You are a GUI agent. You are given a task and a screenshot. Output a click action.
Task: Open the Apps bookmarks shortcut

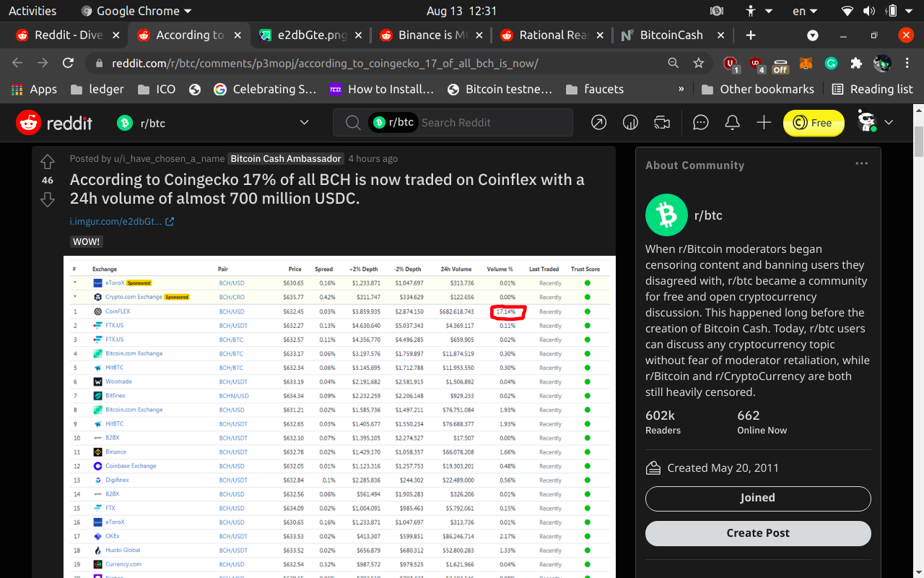point(33,89)
